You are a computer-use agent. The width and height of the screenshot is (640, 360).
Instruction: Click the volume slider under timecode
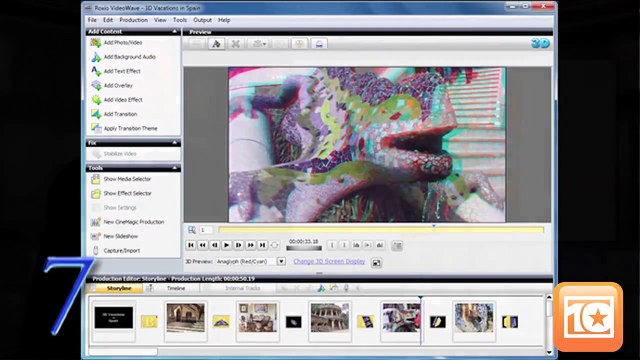tap(304, 248)
